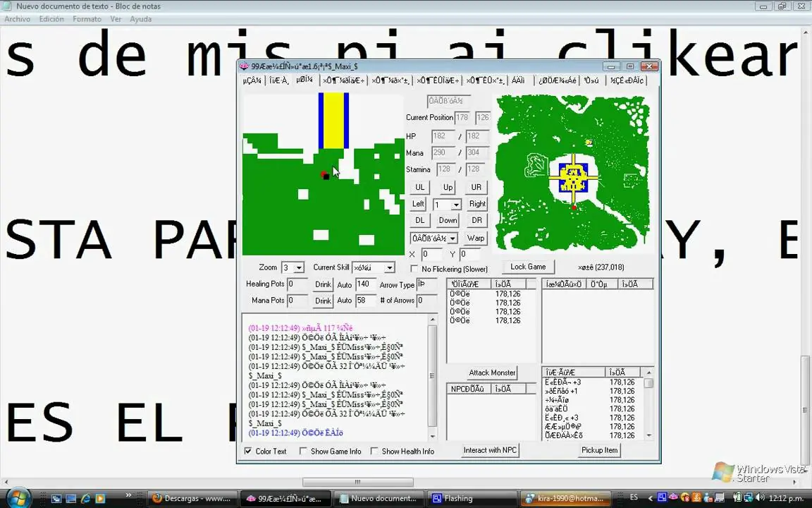Click the Left movement button

click(419, 204)
